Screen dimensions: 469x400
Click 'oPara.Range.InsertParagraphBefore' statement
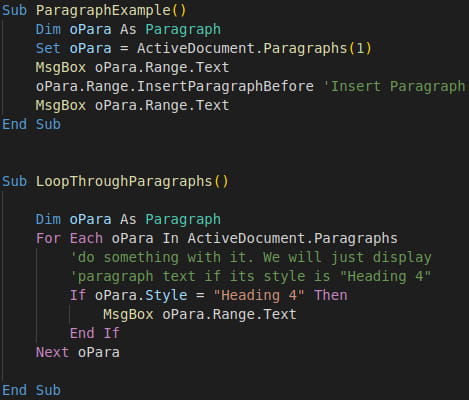[175, 86]
